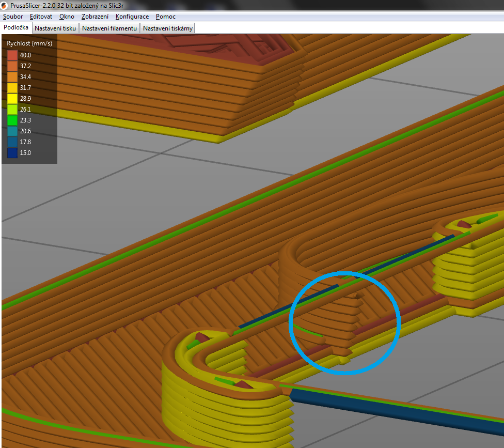Open the Pomoc menu
This screenshot has height=448, width=504.
click(x=166, y=17)
